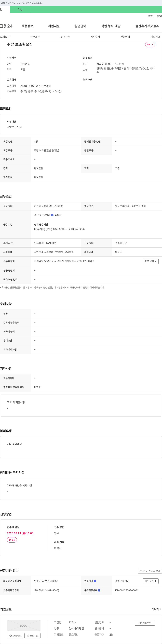Jump to 근무조건 section tab
The width and height of the screenshot is (162, 644).
35,37
